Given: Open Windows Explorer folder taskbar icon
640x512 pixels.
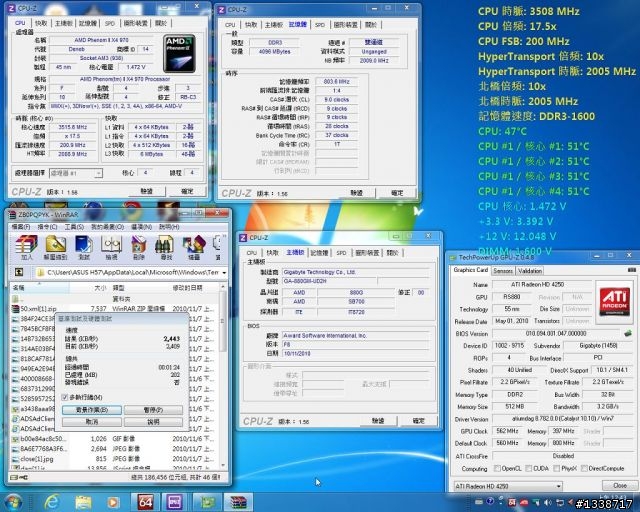Looking at the screenshot, I should click(x=83, y=502).
